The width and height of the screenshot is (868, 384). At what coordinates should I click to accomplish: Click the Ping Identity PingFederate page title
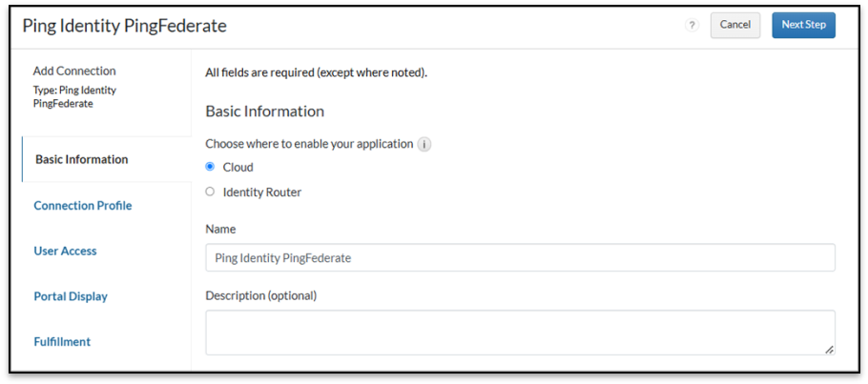pos(125,26)
